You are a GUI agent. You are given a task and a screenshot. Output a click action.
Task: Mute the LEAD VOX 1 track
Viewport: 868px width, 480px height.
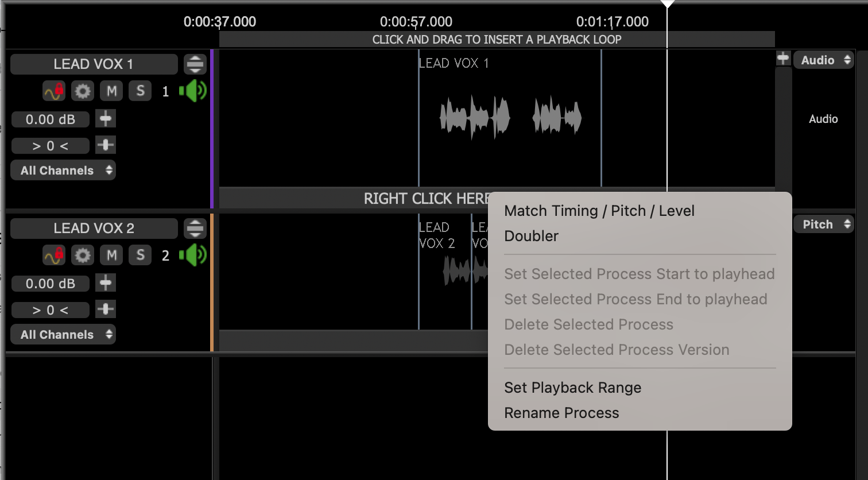click(111, 91)
